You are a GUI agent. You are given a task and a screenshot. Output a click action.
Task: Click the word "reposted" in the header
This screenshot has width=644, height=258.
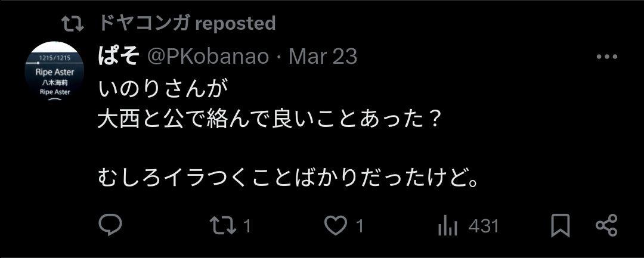click(x=236, y=24)
